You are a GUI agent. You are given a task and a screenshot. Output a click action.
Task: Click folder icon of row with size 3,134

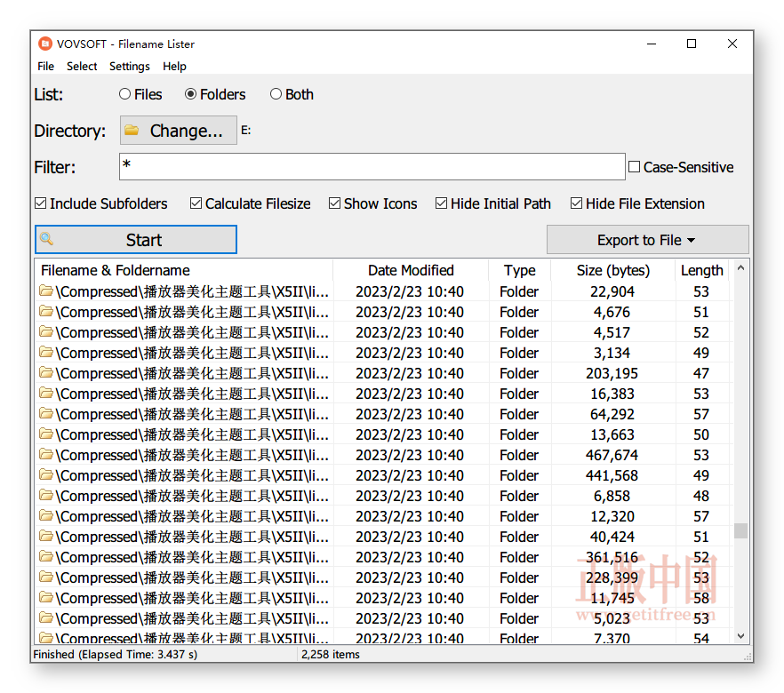pos(46,352)
